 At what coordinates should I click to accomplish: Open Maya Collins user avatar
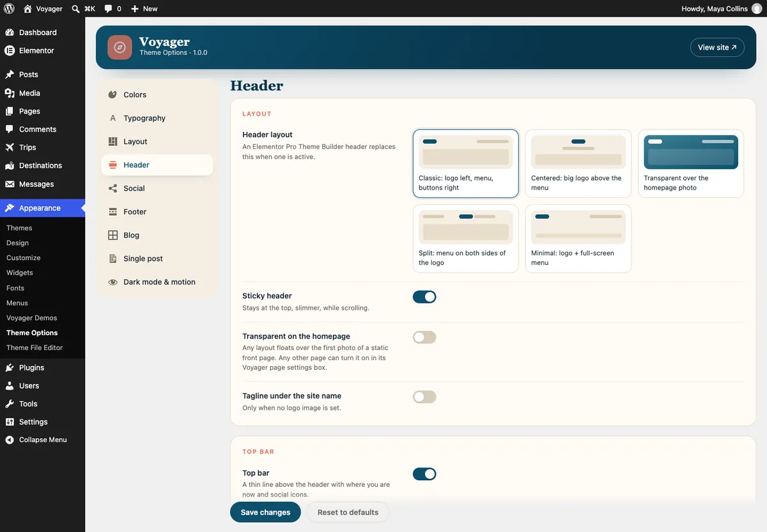pos(757,9)
